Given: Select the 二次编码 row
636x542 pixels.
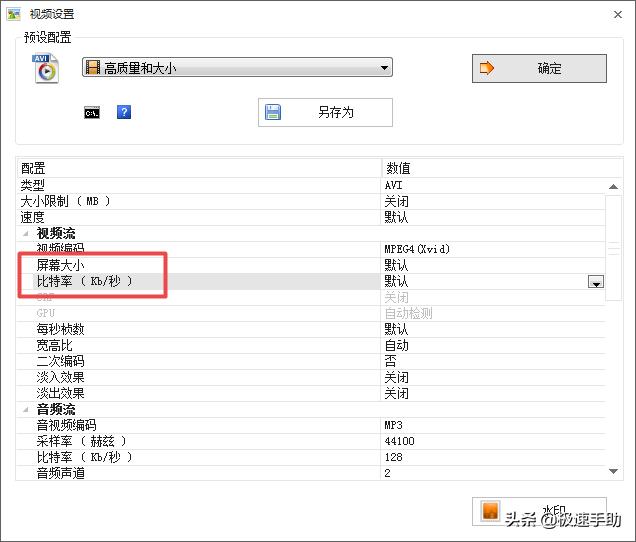Looking at the screenshot, I should (311, 361).
